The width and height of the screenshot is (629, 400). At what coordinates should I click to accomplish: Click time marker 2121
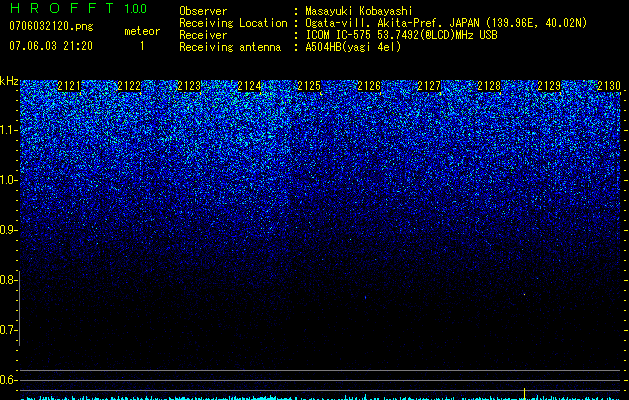[69, 86]
